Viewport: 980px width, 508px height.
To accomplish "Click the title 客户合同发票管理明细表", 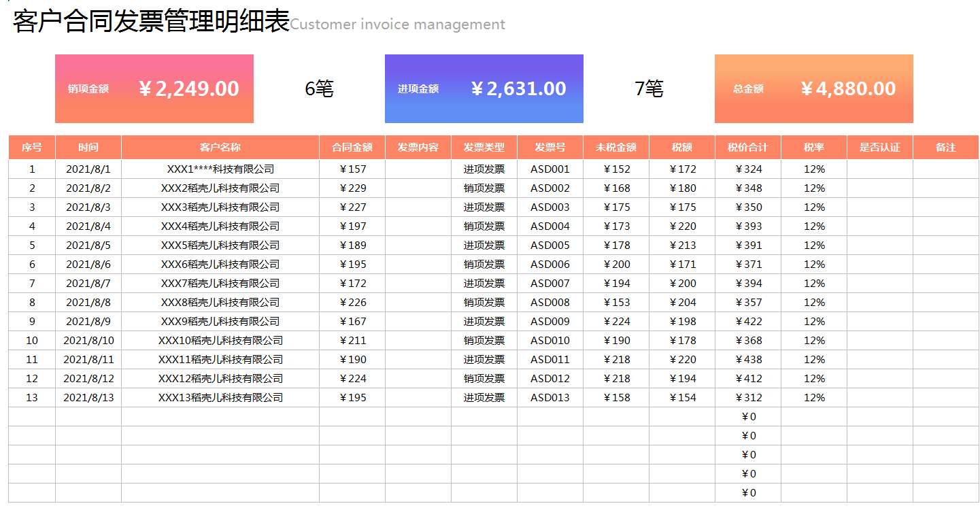I will 151,22.
